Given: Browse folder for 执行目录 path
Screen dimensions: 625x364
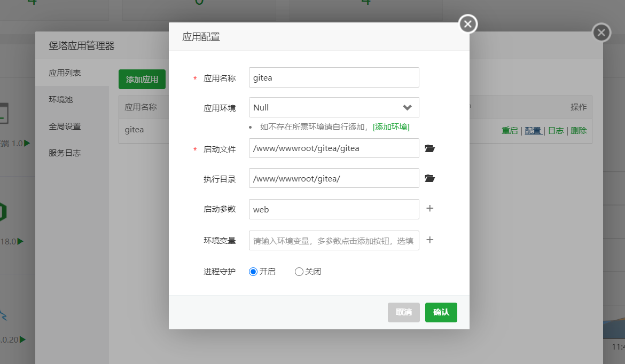Looking at the screenshot, I should (x=429, y=178).
